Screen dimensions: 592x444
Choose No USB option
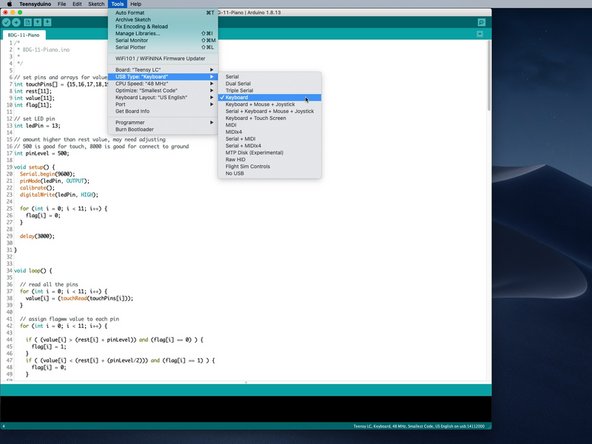click(270, 173)
